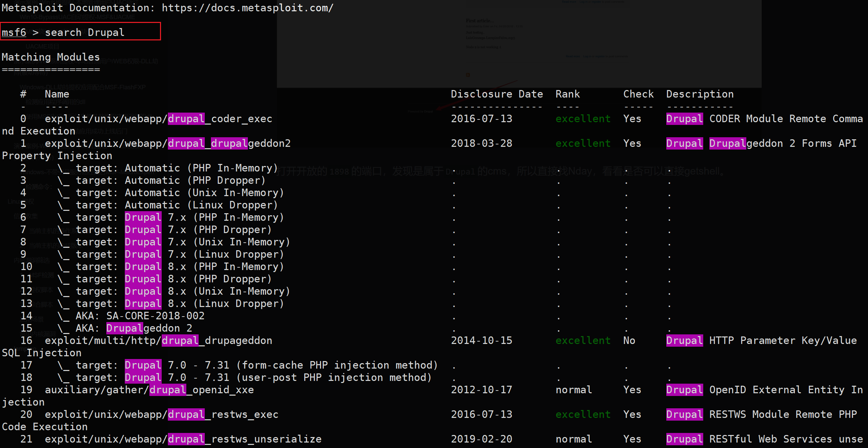
Task: Click the Disclosure Date column header
Action: (x=496, y=94)
